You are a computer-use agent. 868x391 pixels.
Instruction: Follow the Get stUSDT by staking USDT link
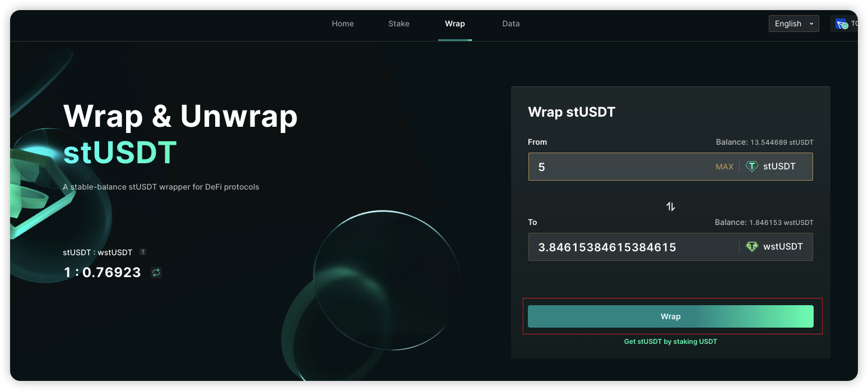670,342
